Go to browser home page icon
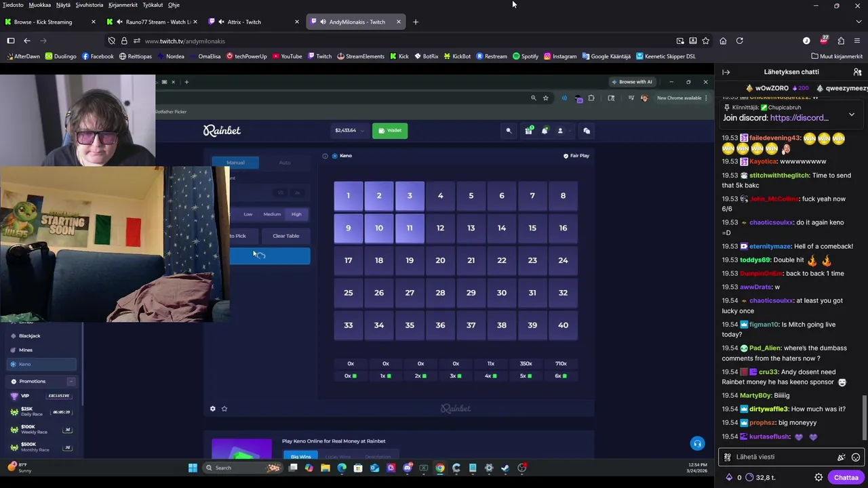This screenshot has width=868, height=488. [723, 41]
